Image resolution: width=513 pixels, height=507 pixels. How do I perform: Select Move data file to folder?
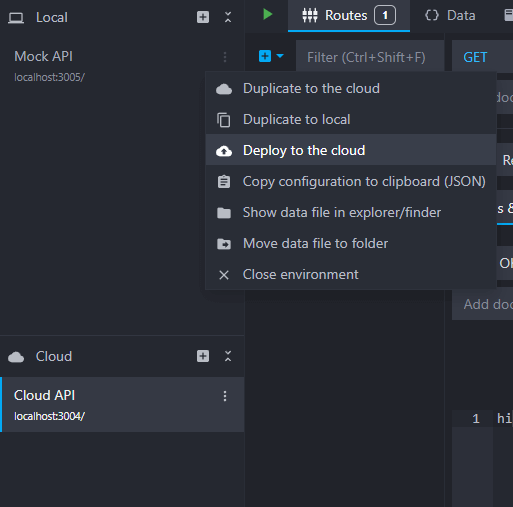[351, 243]
